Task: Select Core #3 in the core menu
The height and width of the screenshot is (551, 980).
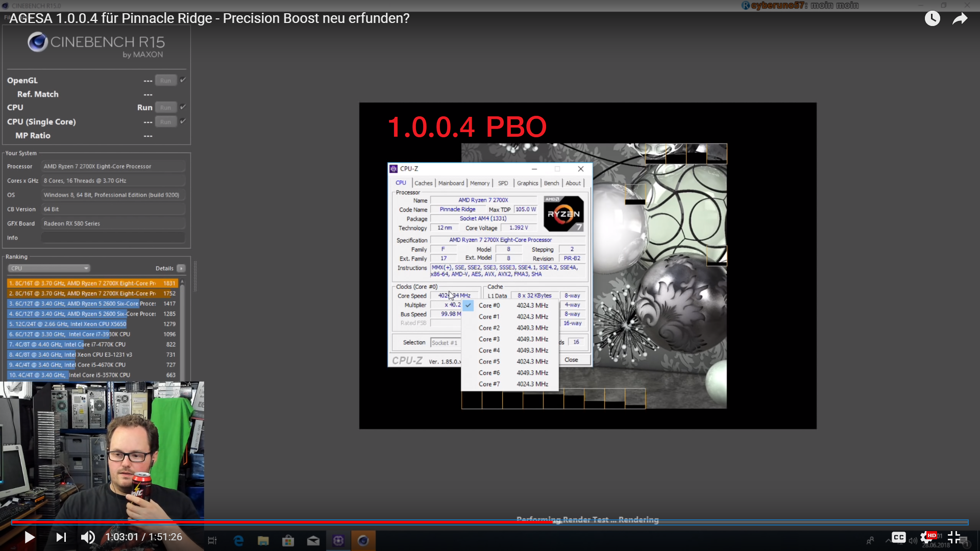Action: pyautogui.click(x=510, y=339)
